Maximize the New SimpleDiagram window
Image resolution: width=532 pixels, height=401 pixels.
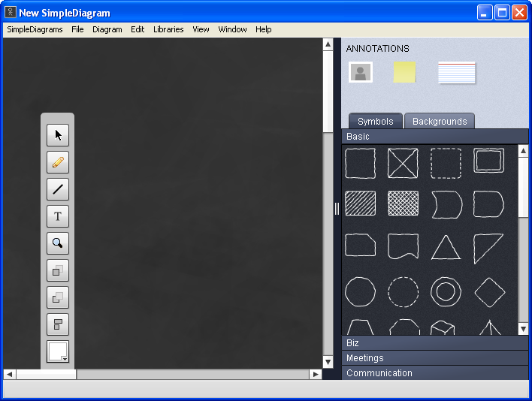click(x=502, y=13)
